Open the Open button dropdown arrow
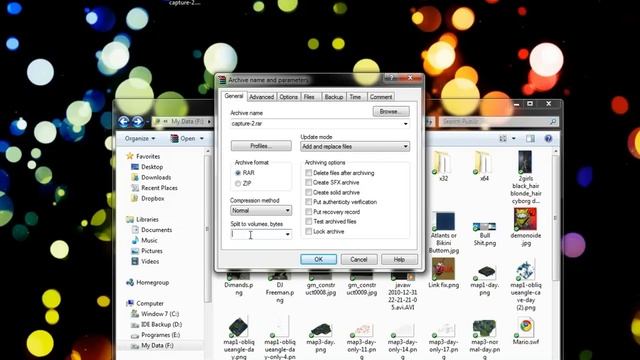Image resolution: width=640 pixels, height=360 pixels. click(202, 139)
